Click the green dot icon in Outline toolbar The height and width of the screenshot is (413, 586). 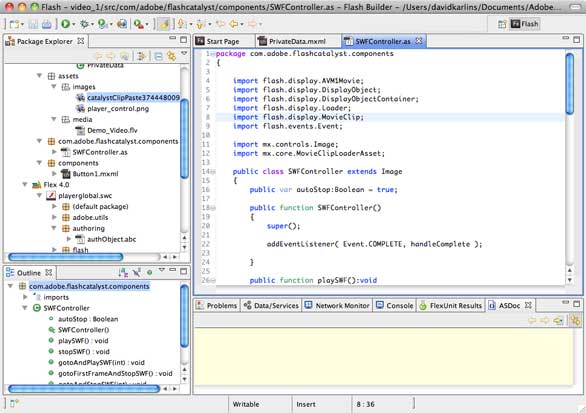pyautogui.click(x=149, y=272)
